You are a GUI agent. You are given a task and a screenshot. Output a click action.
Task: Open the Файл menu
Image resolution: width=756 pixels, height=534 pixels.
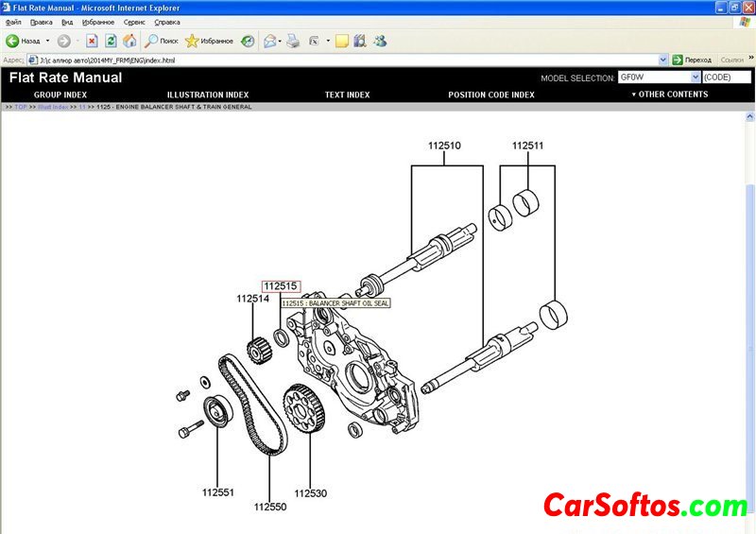(13, 22)
